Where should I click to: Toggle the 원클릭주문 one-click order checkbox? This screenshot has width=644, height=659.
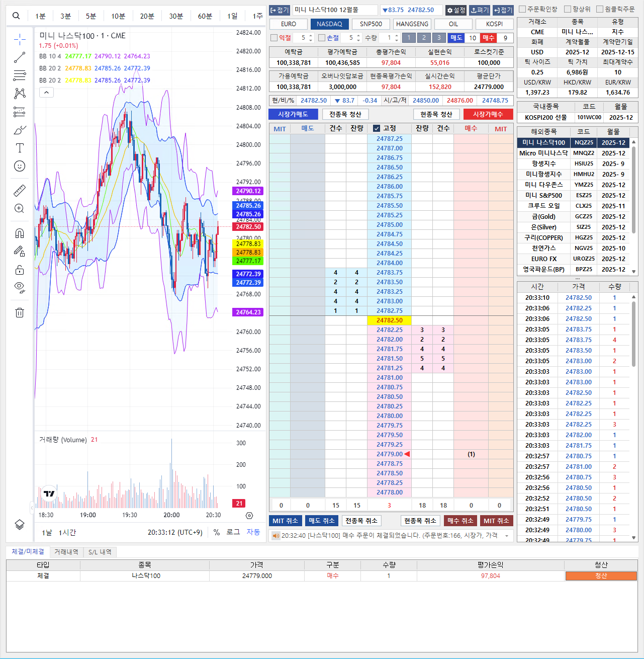600,9
